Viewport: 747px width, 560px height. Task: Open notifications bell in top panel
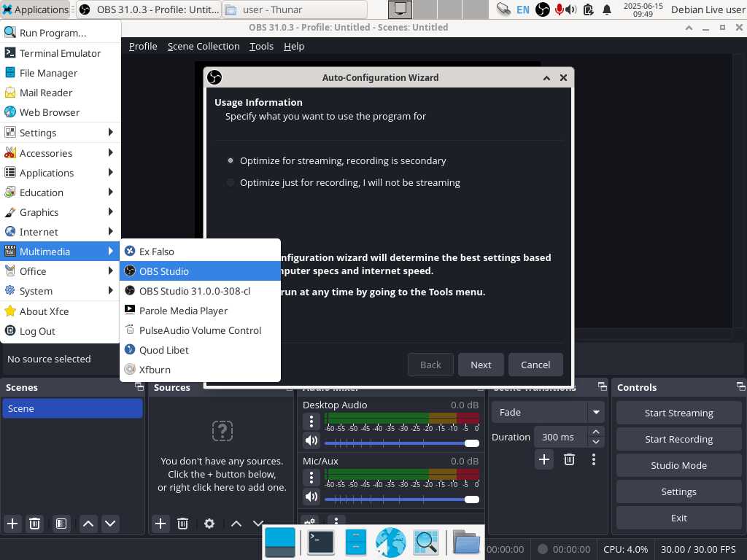(607, 9)
